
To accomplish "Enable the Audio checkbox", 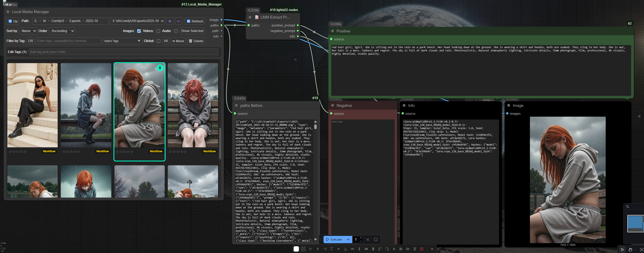I will click(x=176, y=31).
